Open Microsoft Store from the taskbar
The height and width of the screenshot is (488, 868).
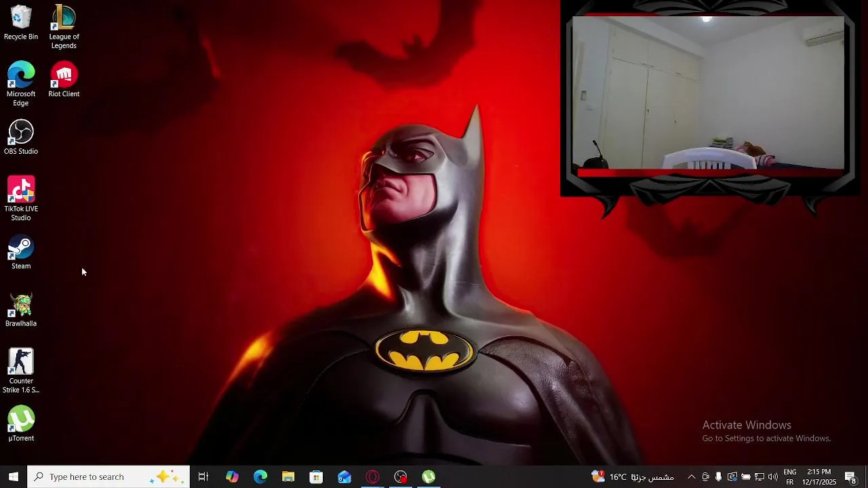(x=316, y=476)
